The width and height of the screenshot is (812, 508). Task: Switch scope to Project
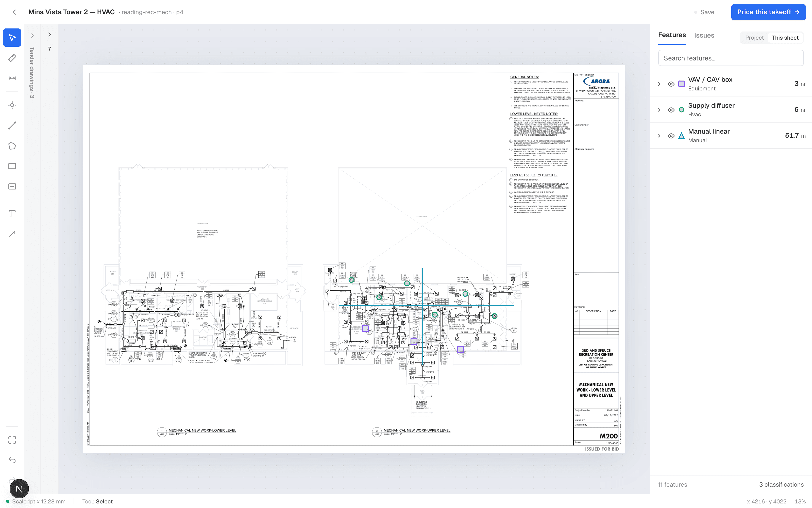pos(754,38)
